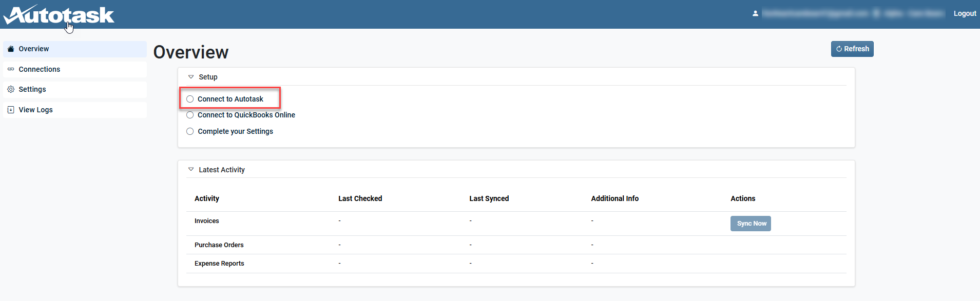This screenshot has height=301, width=980.
Task: Select the Connect to Autotask radio button
Action: [190, 99]
